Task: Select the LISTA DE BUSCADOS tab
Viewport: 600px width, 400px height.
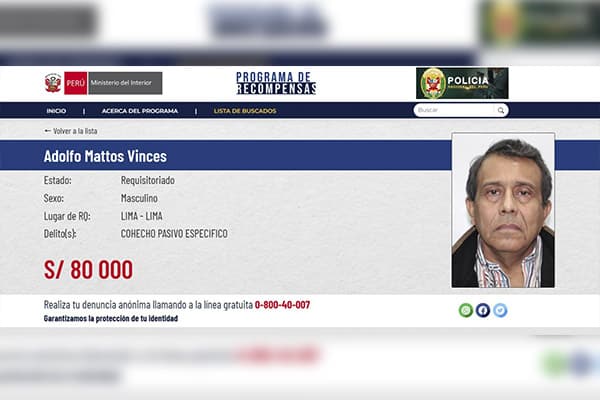Action: click(x=245, y=111)
